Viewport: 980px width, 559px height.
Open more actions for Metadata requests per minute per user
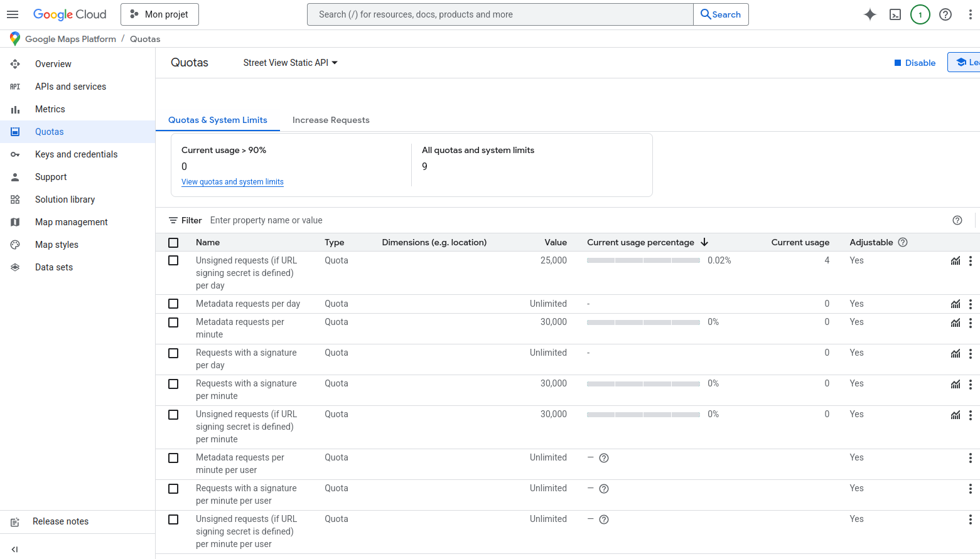coord(970,458)
